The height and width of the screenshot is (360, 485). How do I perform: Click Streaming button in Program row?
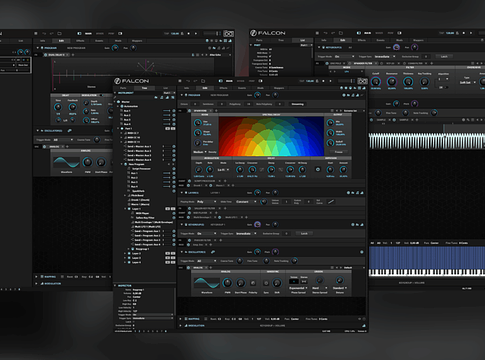point(298,104)
